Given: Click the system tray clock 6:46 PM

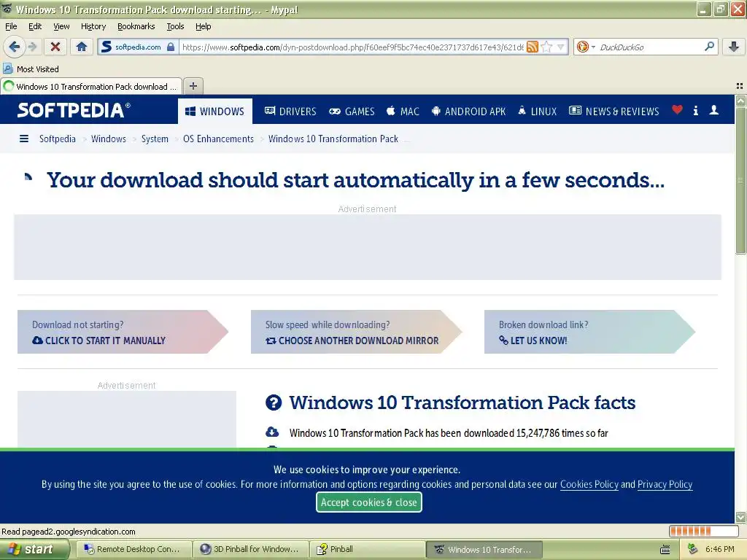Looking at the screenshot, I should point(719,549).
